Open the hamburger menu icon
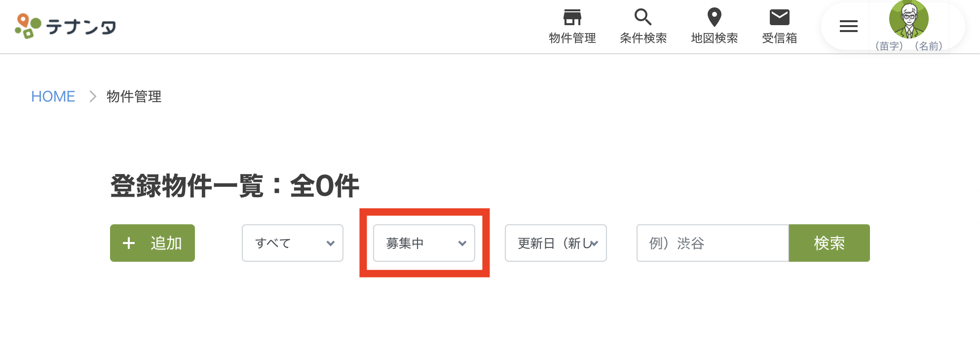Screen dimensions: 980x350 pos(849,26)
